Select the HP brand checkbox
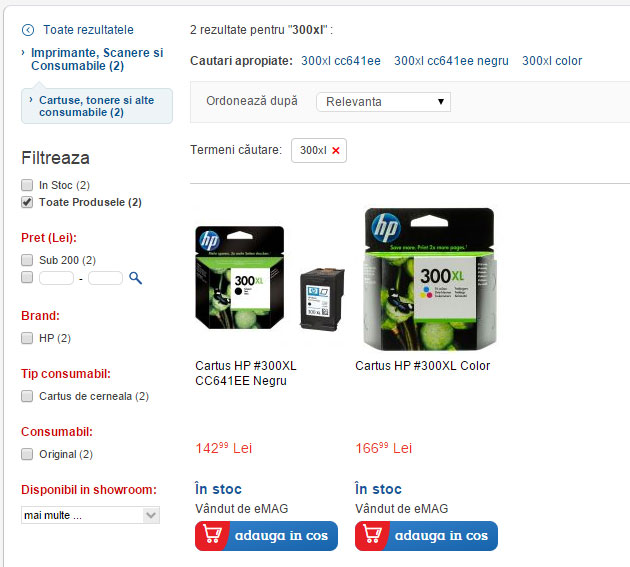 click(27, 338)
